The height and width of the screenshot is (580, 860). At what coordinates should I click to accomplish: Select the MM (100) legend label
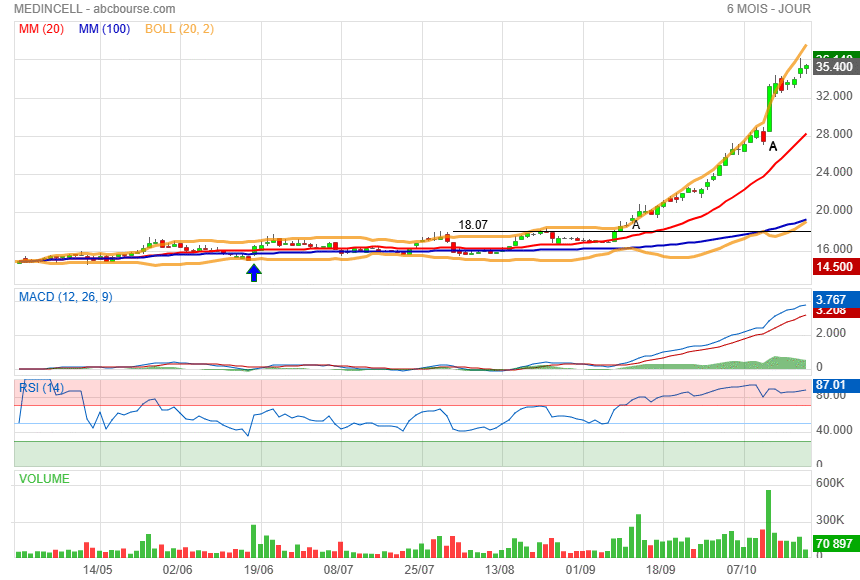pos(104,29)
